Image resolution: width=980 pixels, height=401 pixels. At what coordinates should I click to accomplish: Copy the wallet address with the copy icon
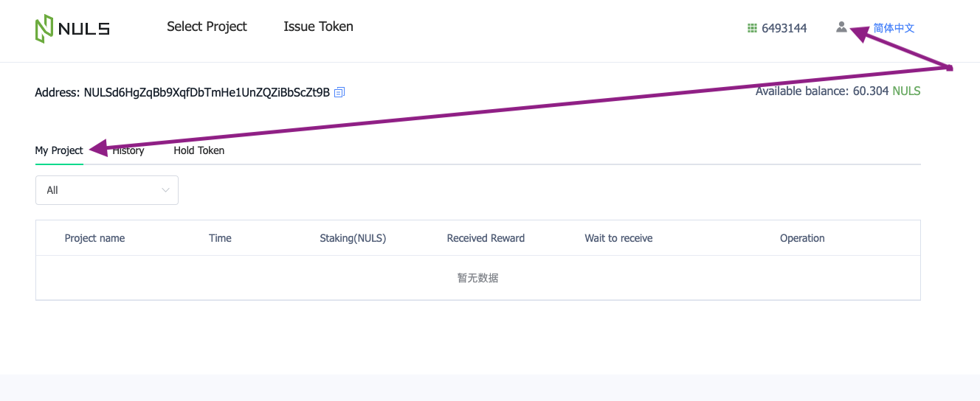point(339,92)
